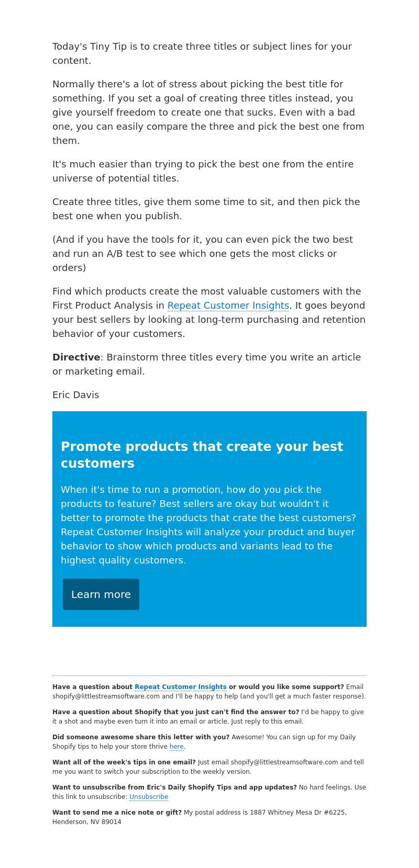The width and height of the screenshot is (419, 868).
Task: Click the Eric Davis signature
Action: (x=76, y=395)
